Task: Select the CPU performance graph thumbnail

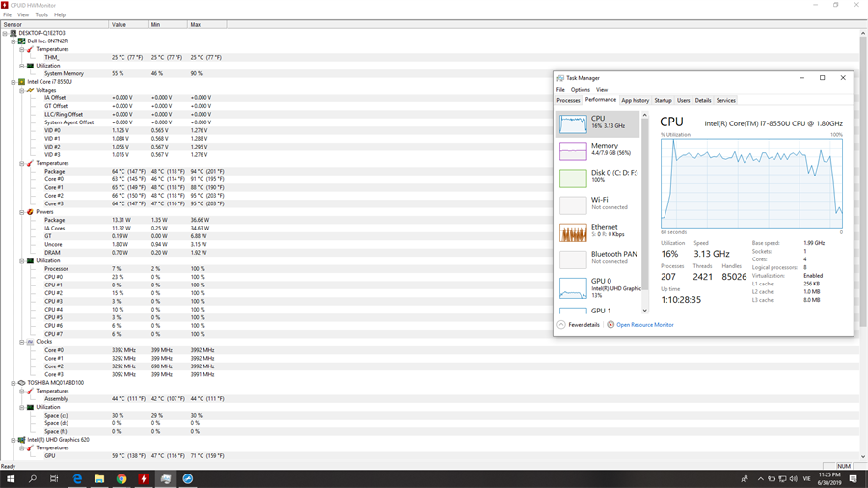Action: (x=573, y=123)
